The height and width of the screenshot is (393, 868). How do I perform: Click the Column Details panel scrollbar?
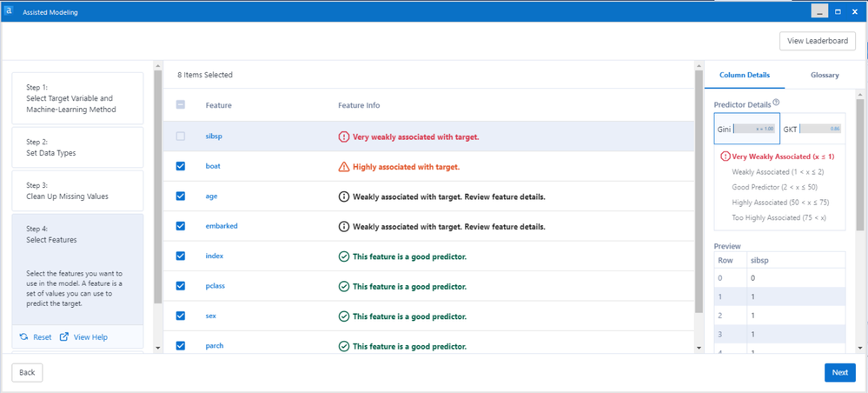click(859, 164)
